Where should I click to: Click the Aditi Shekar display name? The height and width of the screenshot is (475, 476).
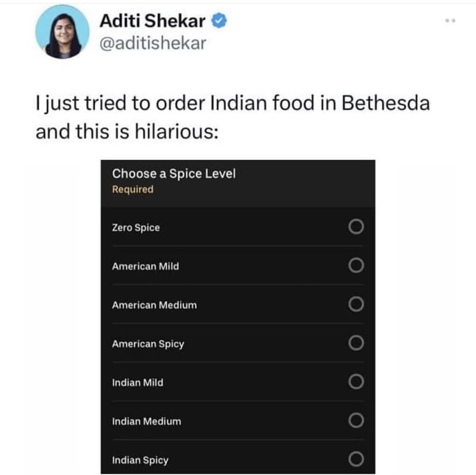(x=152, y=21)
